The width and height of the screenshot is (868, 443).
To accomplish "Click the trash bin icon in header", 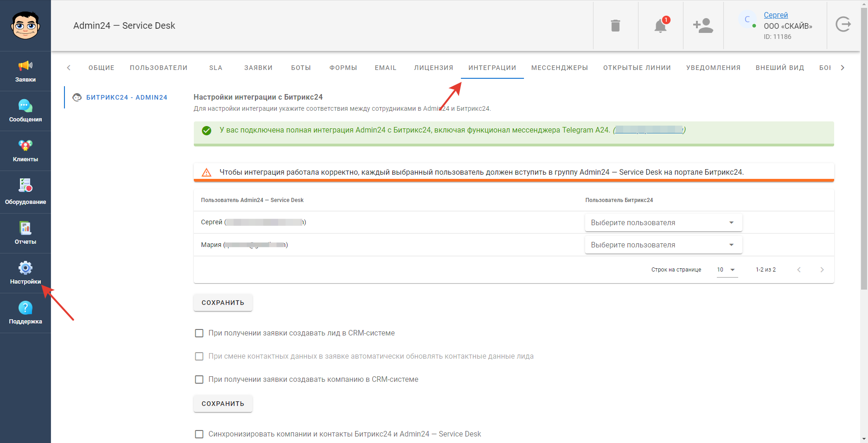I will coord(616,25).
